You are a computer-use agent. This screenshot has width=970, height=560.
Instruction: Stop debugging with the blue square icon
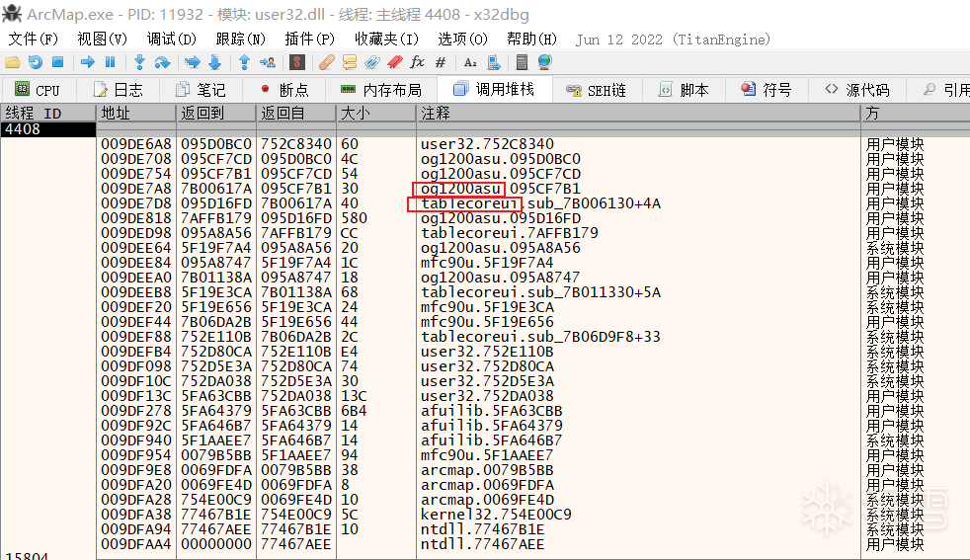tap(57, 62)
